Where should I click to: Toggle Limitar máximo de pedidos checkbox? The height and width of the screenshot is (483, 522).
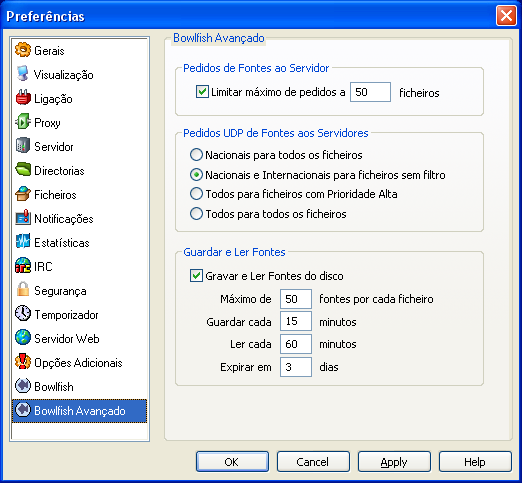coord(202,92)
